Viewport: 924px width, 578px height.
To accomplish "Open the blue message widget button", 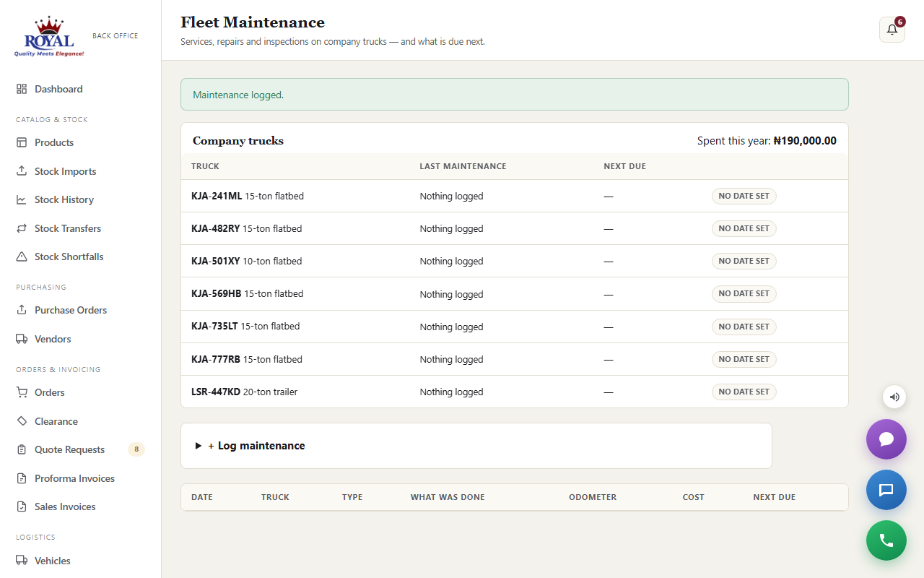I will tap(886, 490).
